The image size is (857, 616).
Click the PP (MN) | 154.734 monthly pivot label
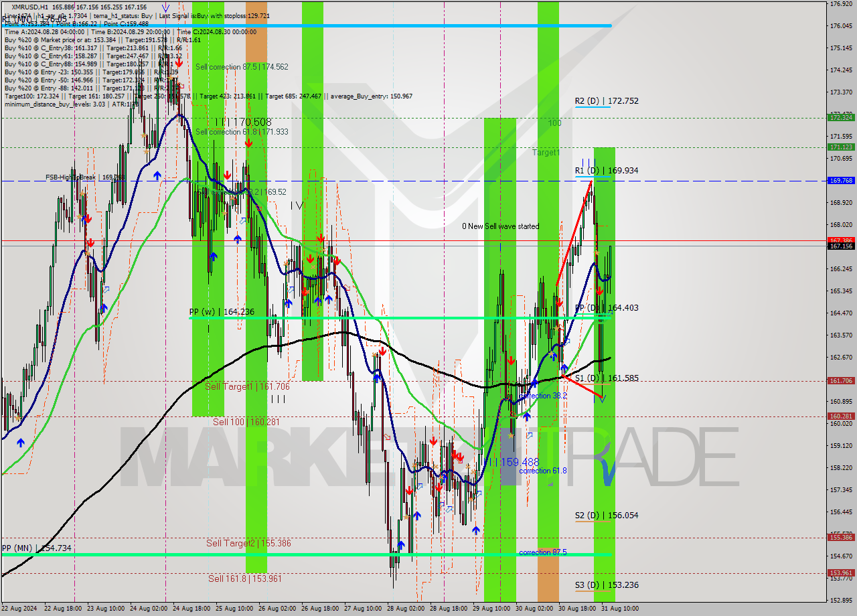click(x=36, y=548)
